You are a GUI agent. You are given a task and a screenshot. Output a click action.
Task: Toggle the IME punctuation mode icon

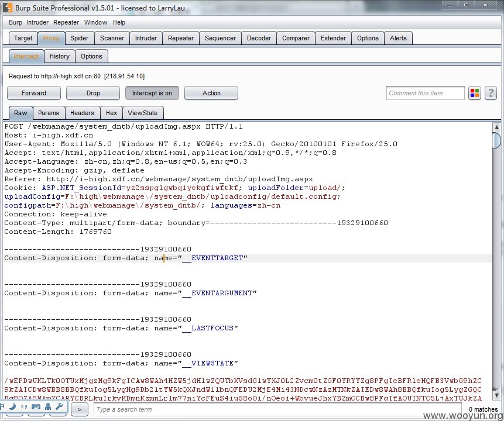pyautogui.click(x=24, y=406)
